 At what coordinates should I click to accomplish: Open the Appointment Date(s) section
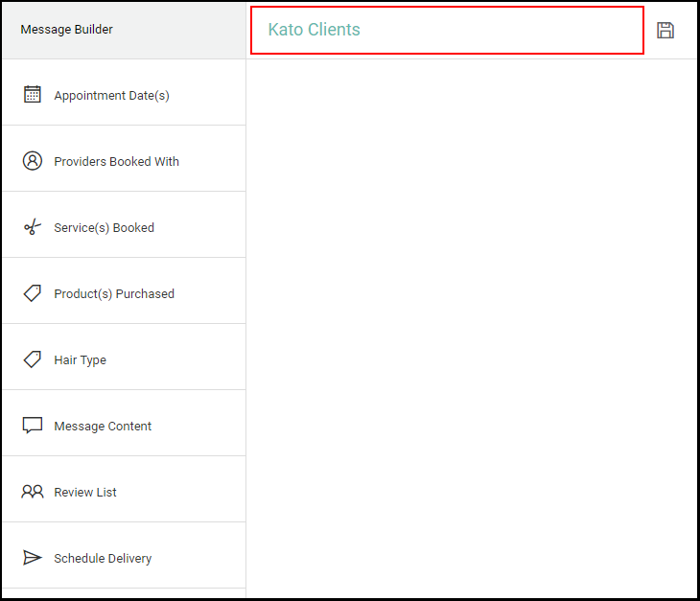(x=124, y=92)
